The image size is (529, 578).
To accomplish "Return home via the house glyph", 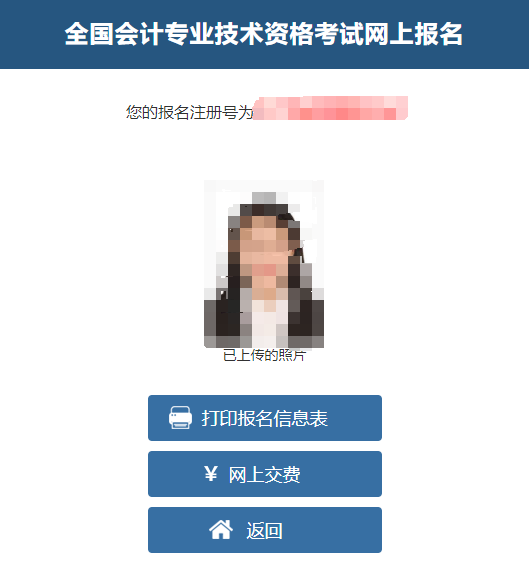I will (x=221, y=530).
